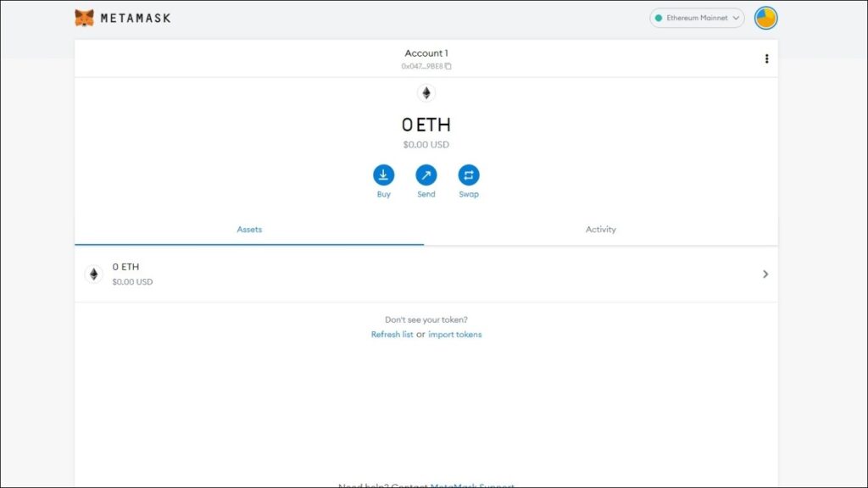The height and width of the screenshot is (488, 868).
Task: Click the Account 1 name
Action: click(x=426, y=53)
